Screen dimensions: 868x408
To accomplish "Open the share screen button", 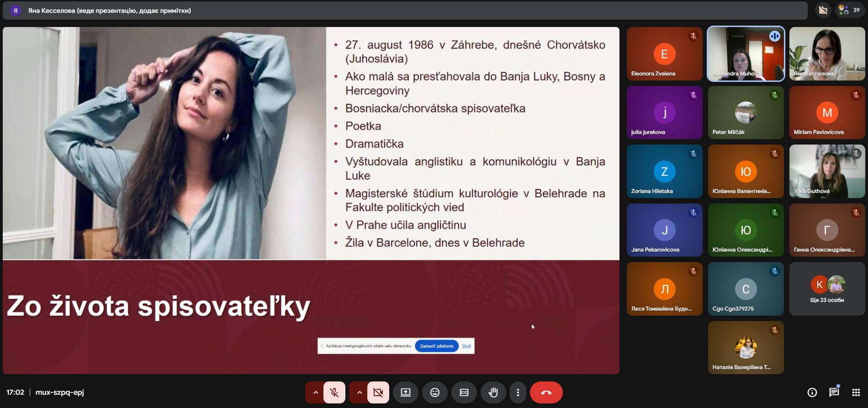I will (x=405, y=392).
